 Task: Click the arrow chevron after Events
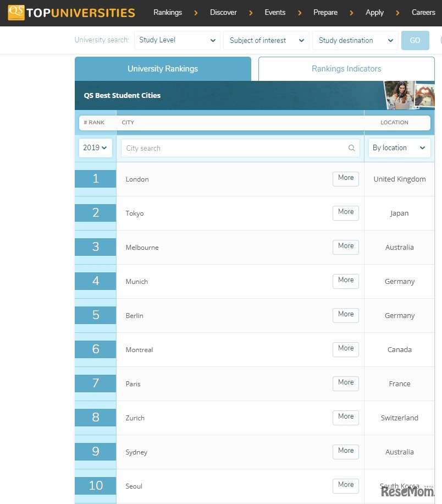pyautogui.click(x=300, y=13)
